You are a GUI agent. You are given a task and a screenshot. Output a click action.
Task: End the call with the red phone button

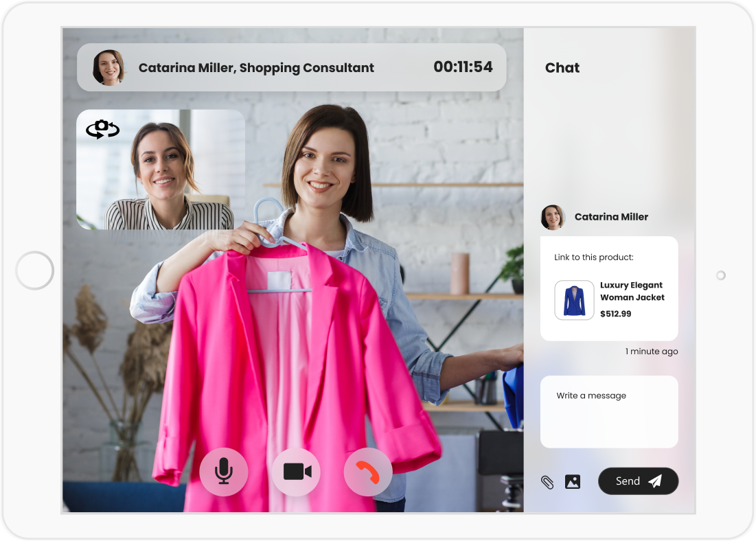[x=368, y=472]
